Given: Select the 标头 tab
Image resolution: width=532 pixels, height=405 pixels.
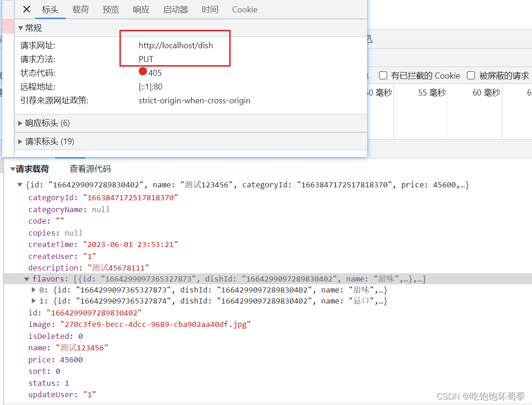Looking at the screenshot, I should click(50, 10).
